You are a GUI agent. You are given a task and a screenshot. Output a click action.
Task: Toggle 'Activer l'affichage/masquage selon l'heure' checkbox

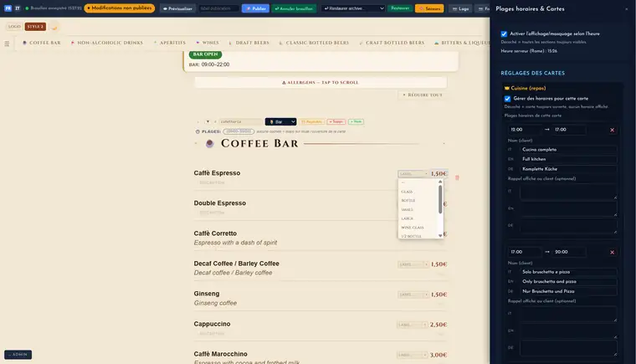504,33
